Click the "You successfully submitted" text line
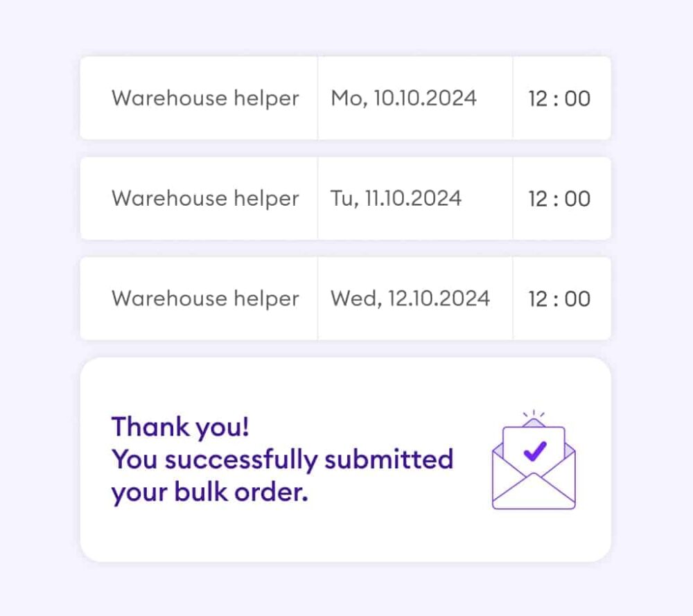This screenshot has width=693, height=616. [x=282, y=459]
